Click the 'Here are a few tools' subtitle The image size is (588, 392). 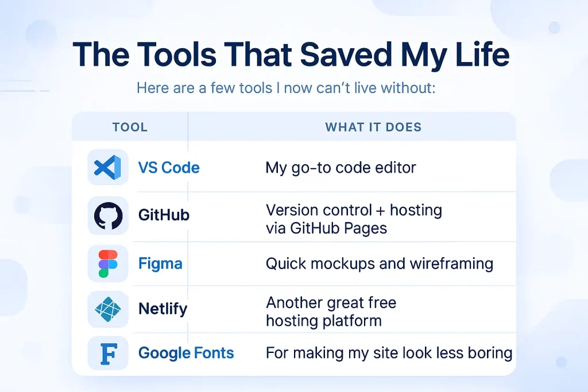[x=286, y=88]
